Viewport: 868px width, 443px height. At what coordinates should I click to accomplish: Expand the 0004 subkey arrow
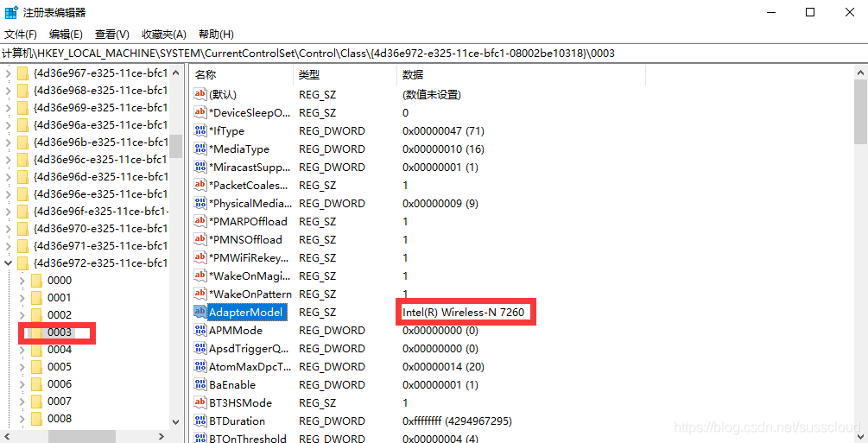pos(22,350)
